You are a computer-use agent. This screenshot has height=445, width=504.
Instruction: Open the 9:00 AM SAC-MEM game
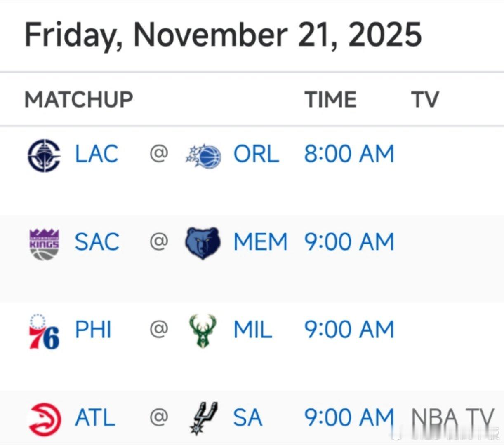click(x=349, y=242)
